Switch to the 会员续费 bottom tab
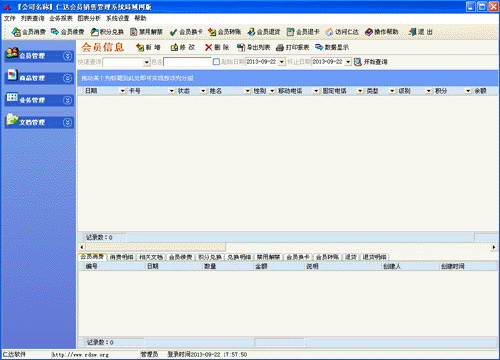 (x=180, y=257)
